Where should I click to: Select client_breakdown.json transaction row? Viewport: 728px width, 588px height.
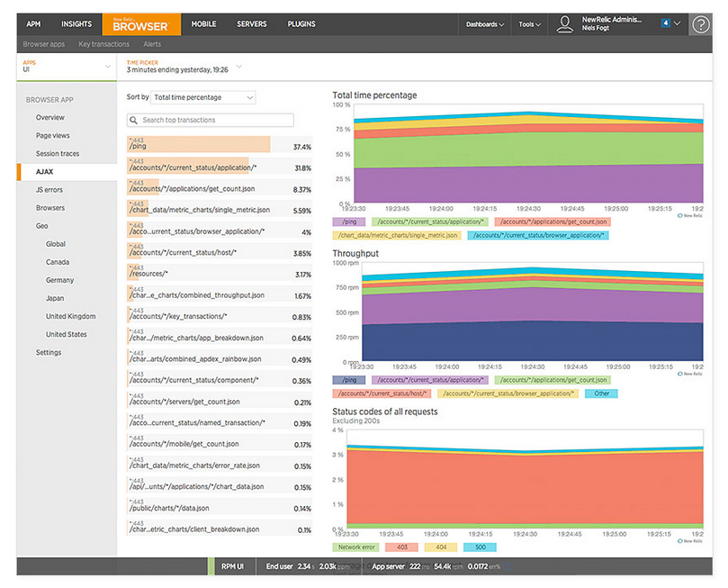[x=220, y=528]
